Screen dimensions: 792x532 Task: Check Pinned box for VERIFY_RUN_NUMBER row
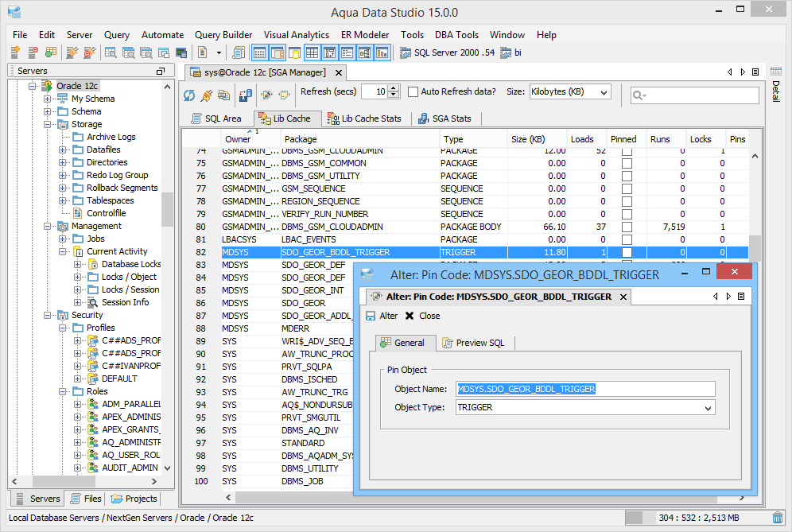point(627,214)
